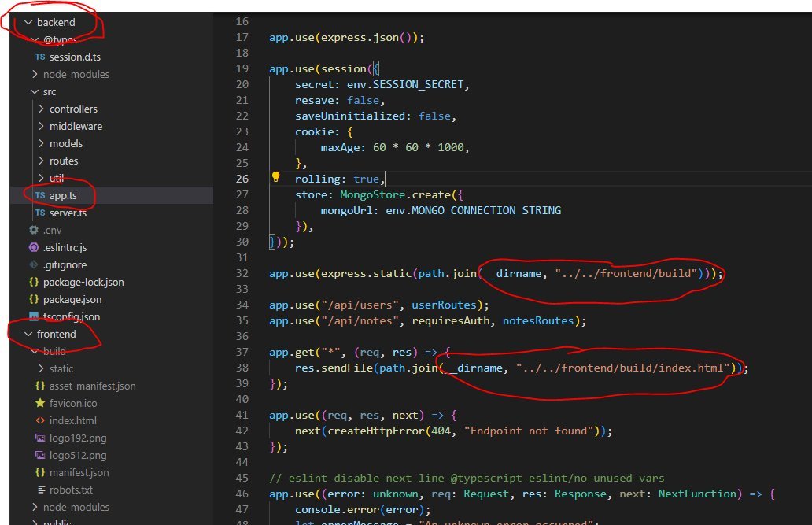812x525 pixels.
Task: Open robots.txt in build folder
Action: (x=71, y=490)
